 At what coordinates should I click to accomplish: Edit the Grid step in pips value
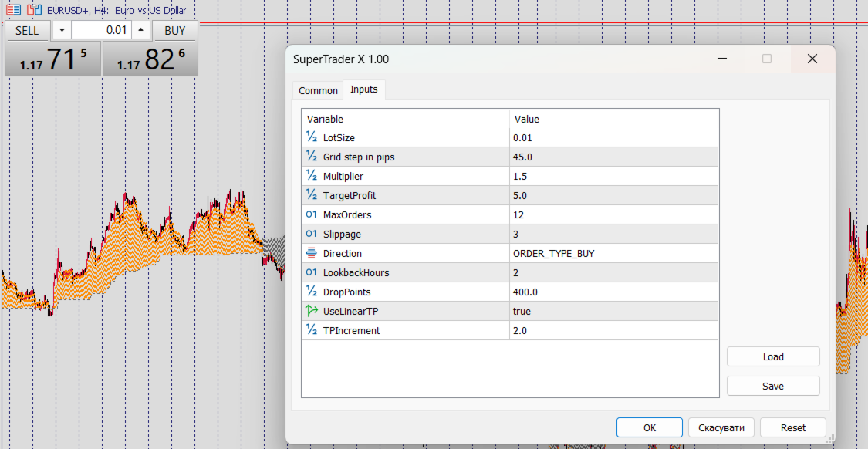[x=614, y=157]
